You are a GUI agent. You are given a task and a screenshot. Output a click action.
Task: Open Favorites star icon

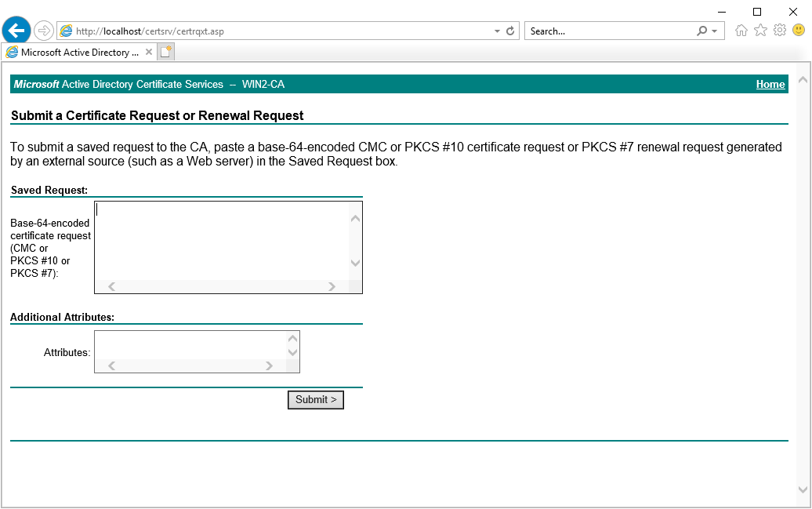[760, 31]
